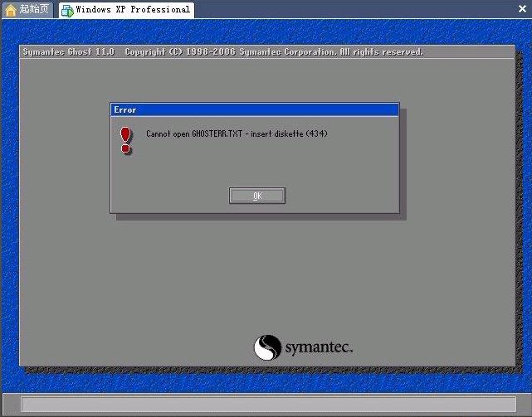Click the red exclamation error icon
532x417 pixels.
[x=125, y=140]
